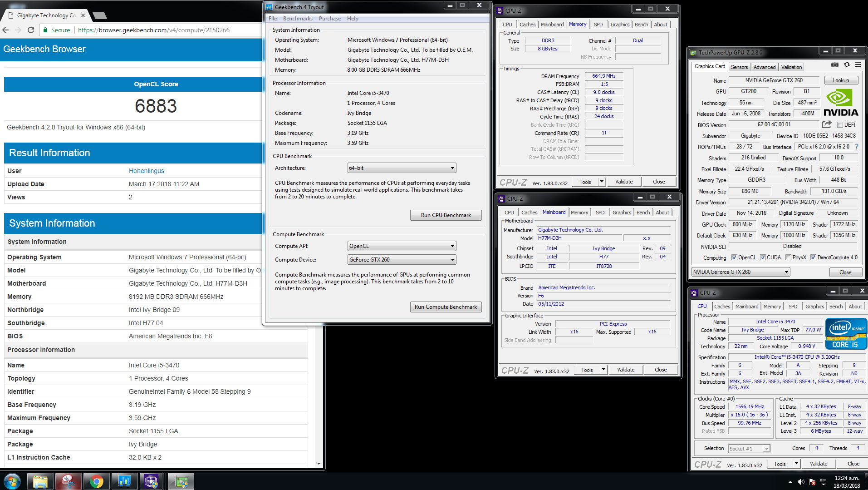
Task: Open Architecture 64-bit dropdown
Action: click(402, 168)
